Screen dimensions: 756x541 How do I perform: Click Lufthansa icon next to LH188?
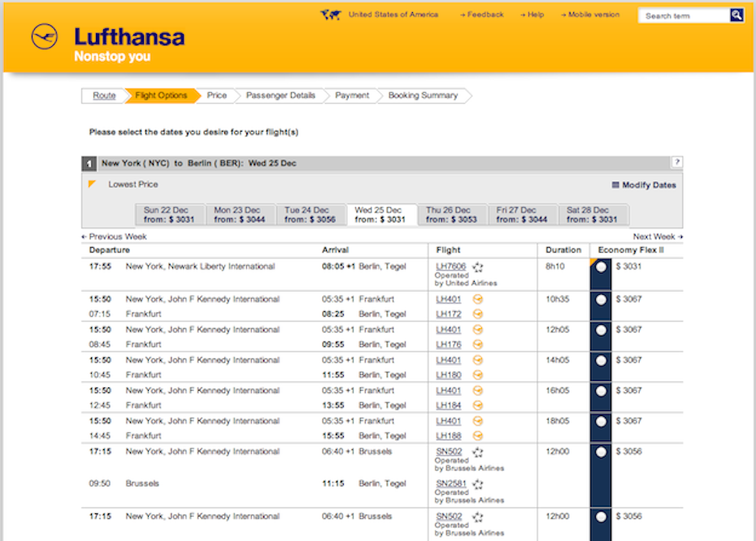click(478, 435)
